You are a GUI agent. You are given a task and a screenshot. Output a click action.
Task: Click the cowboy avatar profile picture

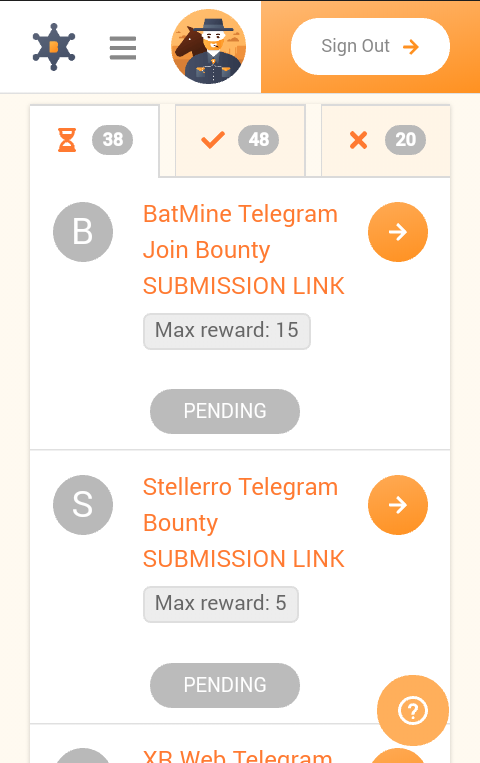(208, 47)
